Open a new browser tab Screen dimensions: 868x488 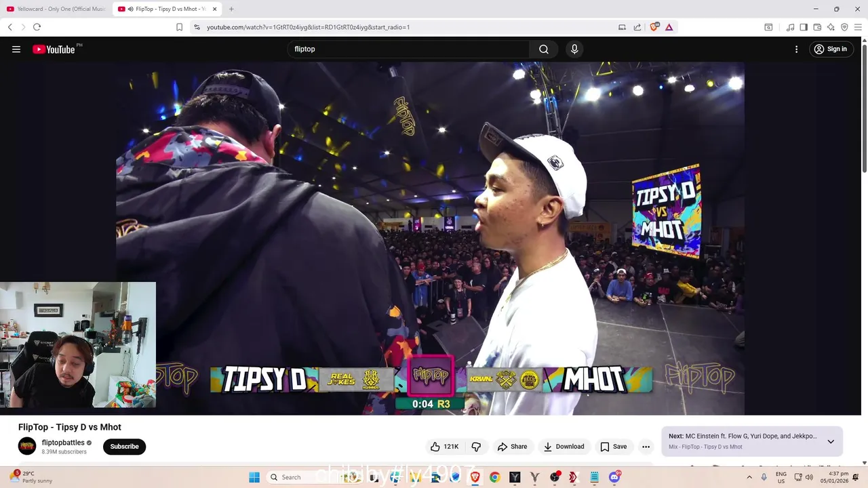(231, 9)
